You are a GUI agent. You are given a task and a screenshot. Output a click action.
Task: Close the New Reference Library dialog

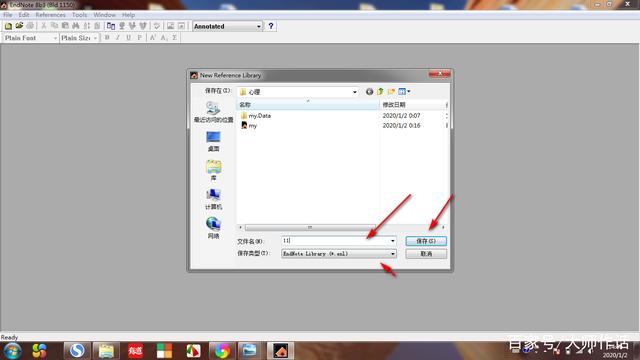[x=440, y=74]
